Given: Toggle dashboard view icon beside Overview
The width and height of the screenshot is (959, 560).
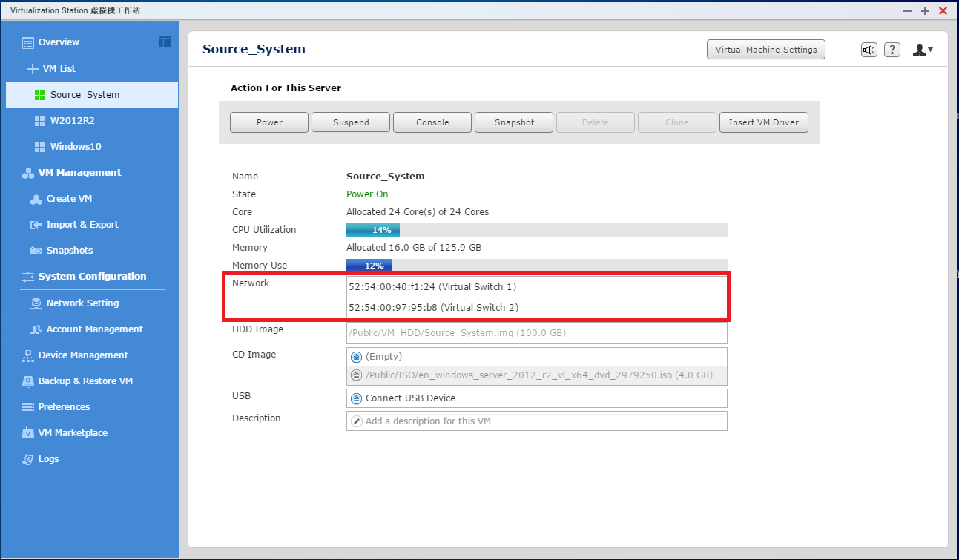Looking at the screenshot, I should tap(165, 42).
